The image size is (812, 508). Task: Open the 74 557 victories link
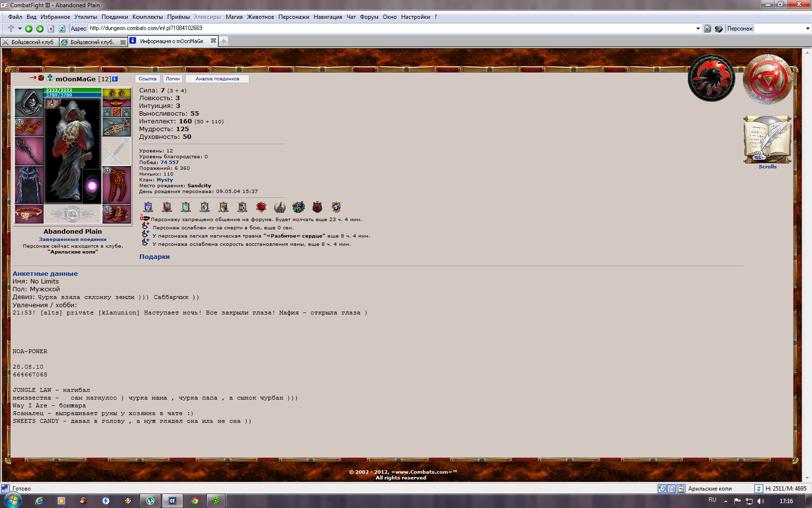point(170,163)
